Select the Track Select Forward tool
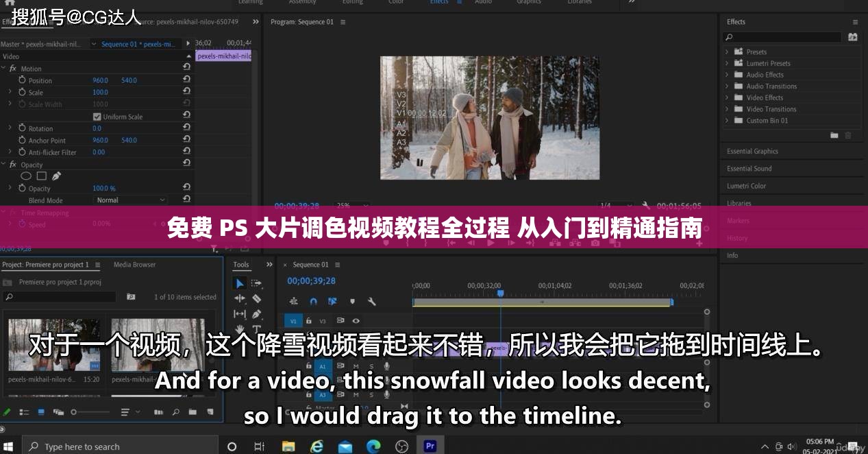 (x=256, y=283)
